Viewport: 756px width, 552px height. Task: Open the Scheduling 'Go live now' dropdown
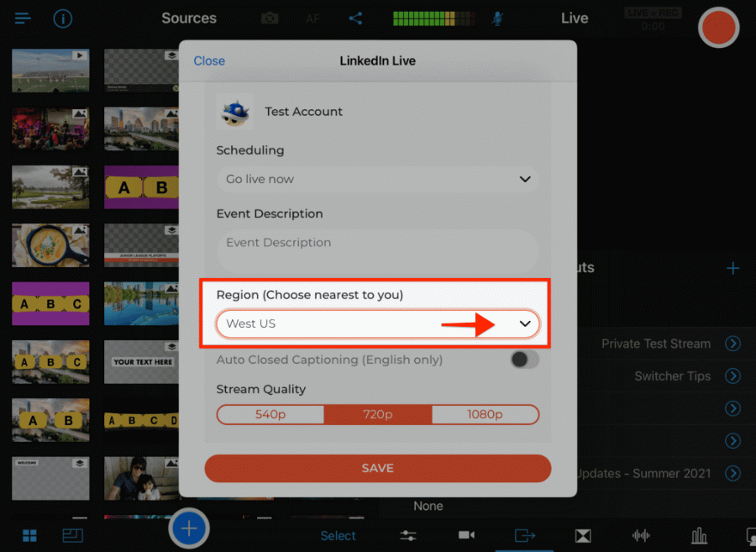pyautogui.click(x=377, y=179)
